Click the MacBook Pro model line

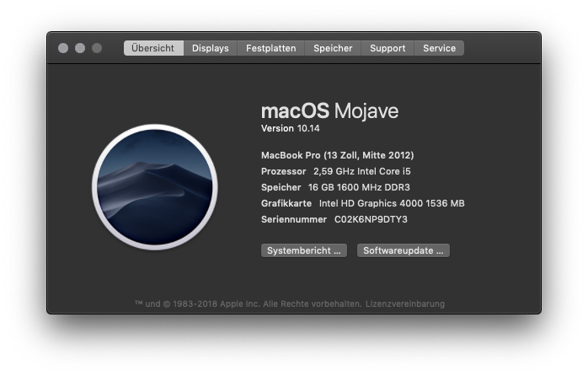[x=338, y=155]
